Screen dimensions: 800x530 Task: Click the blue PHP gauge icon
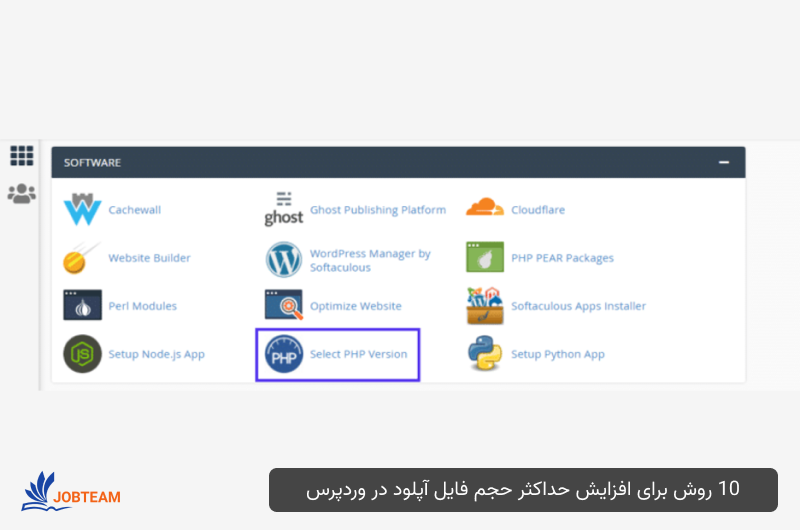(284, 354)
